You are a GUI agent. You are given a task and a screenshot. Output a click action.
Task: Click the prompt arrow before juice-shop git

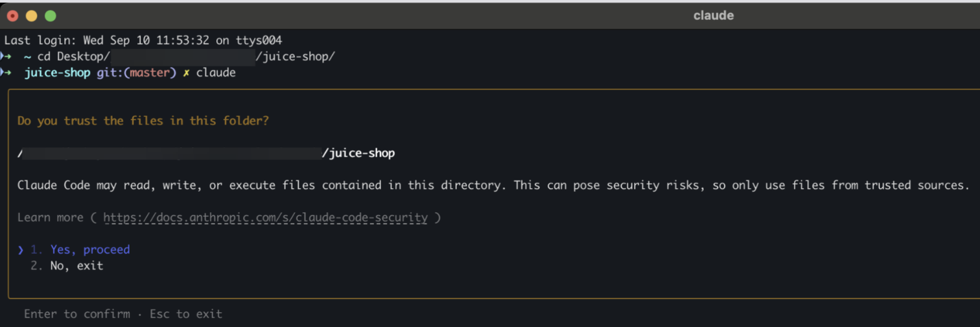(6, 73)
